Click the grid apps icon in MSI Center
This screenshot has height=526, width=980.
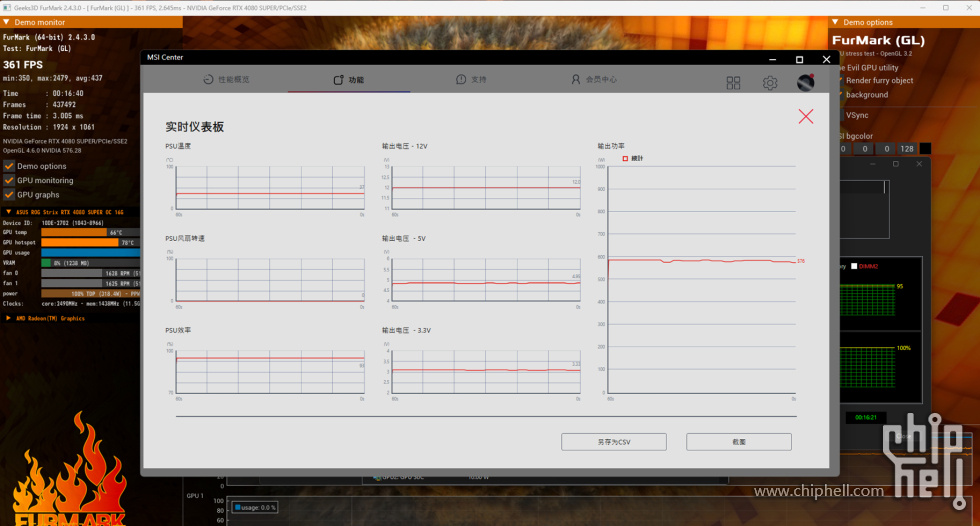click(x=733, y=82)
